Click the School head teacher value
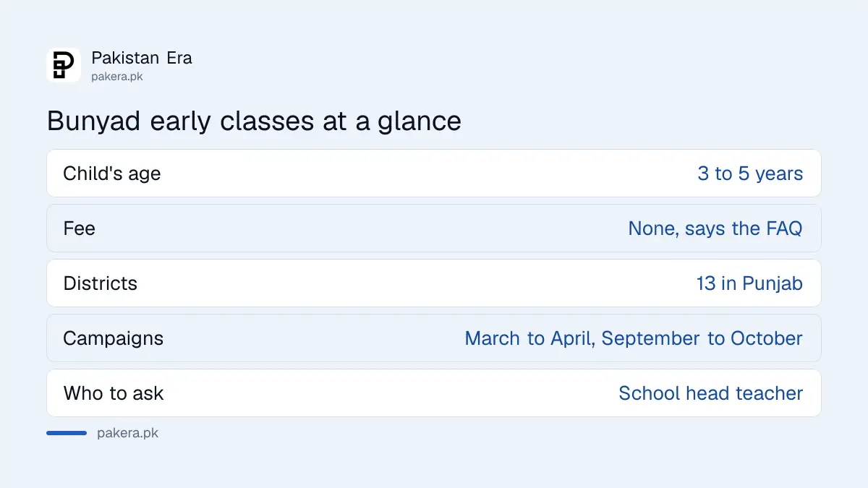868x488 pixels. click(711, 393)
